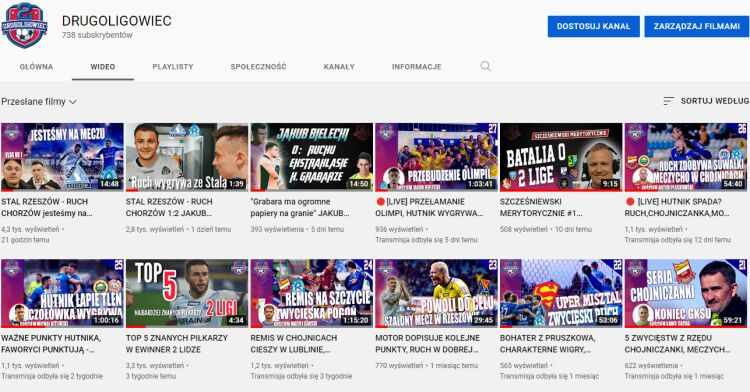
Task: Open the Szcześniewski Merytorycznie #1 title
Action: 541,207
